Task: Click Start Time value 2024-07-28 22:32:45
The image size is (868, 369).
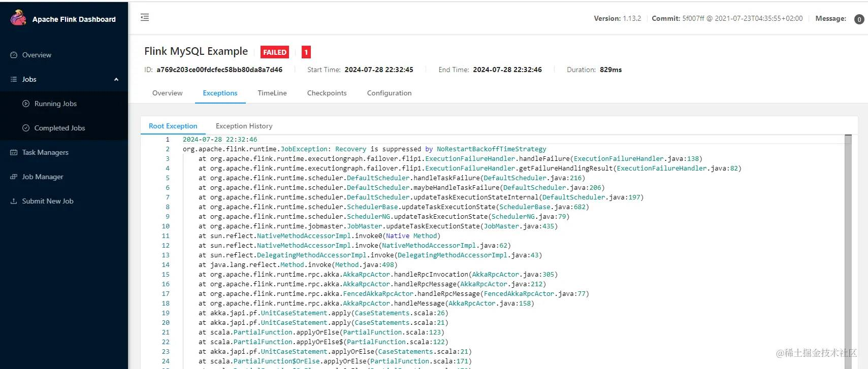Action: tap(379, 70)
